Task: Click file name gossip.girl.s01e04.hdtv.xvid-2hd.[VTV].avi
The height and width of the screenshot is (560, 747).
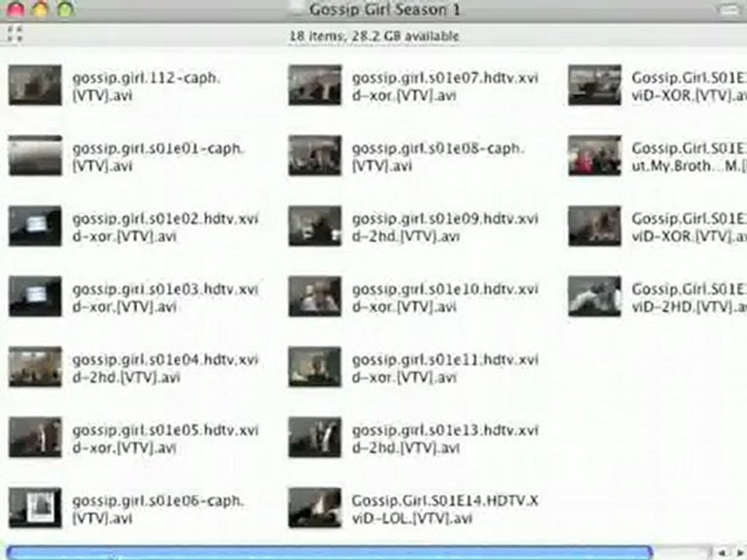Action: (x=165, y=368)
